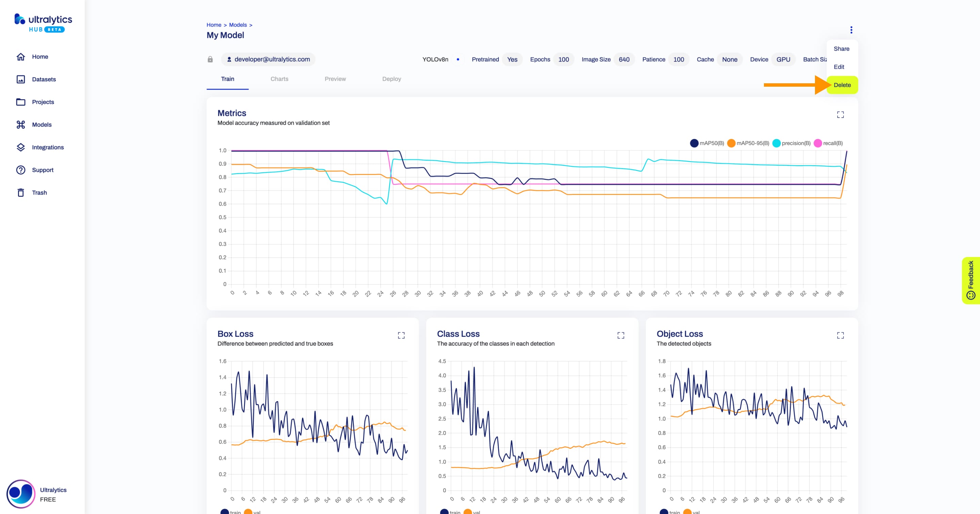Click the Home icon in sidebar
Screen dimensions: 980x514
point(19,56)
